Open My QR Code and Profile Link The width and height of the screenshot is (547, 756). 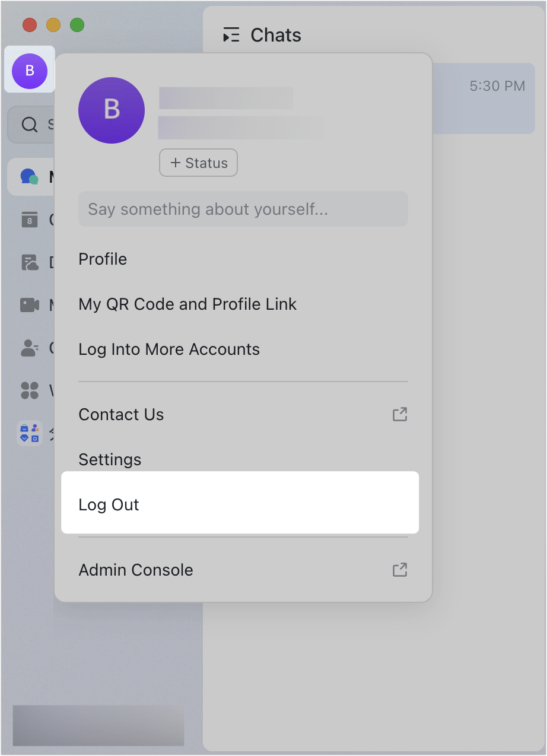pos(187,304)
